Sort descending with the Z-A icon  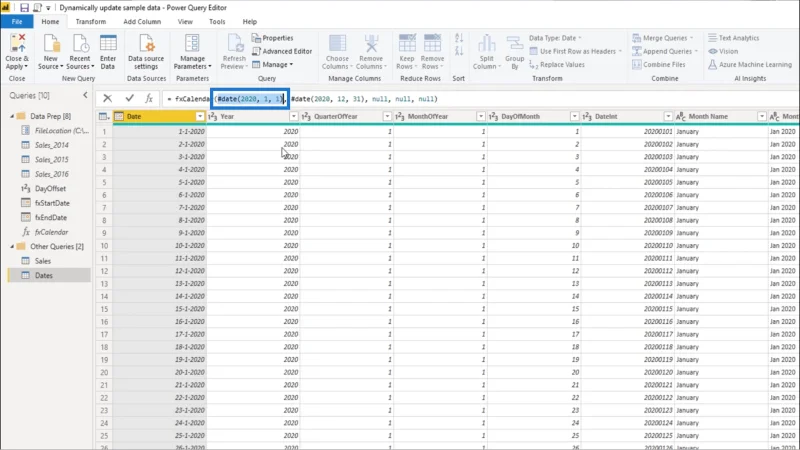[459, 51]
